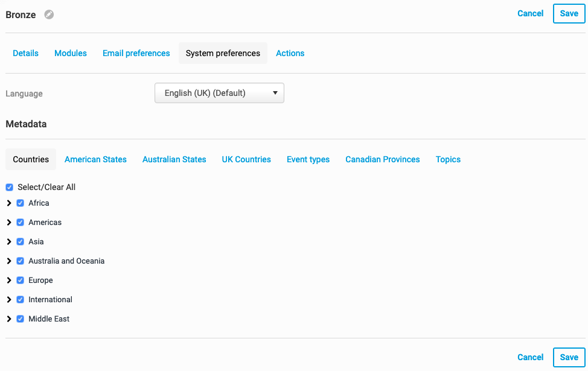Switch to Canadian Provinces tab
The image size is (588, 371).
click(382, 160)
